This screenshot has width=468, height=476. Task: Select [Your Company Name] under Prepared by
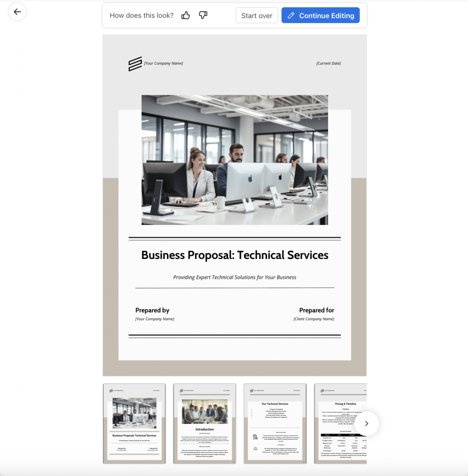pos(154,319)
